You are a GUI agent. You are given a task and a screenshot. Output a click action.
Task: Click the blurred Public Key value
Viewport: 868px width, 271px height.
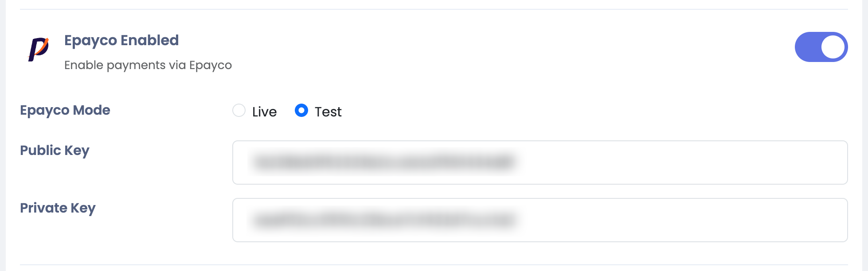[384, 162]
